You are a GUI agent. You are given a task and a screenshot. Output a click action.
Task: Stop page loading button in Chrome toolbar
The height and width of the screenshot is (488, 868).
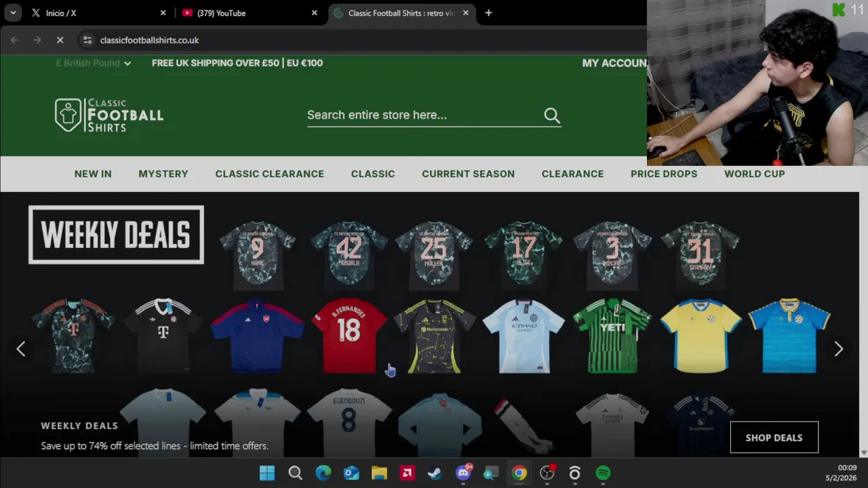pyautogui.click(x=60, y=40)
